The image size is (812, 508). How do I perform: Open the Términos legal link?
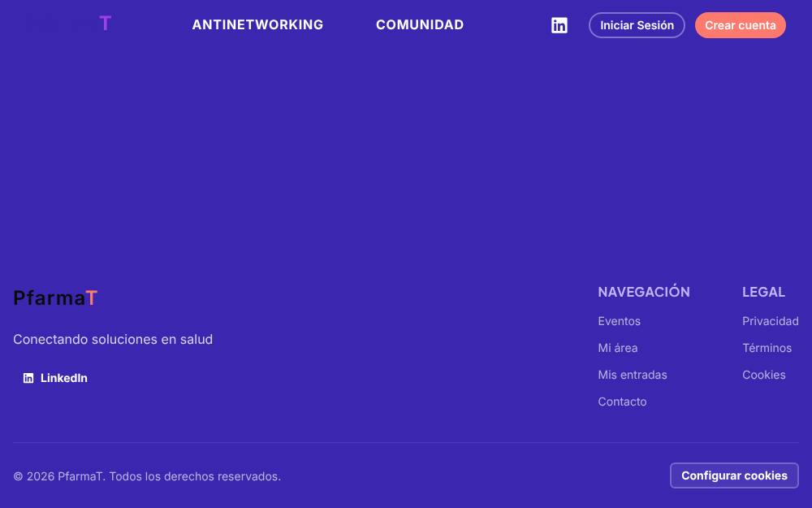pos(767,348)
